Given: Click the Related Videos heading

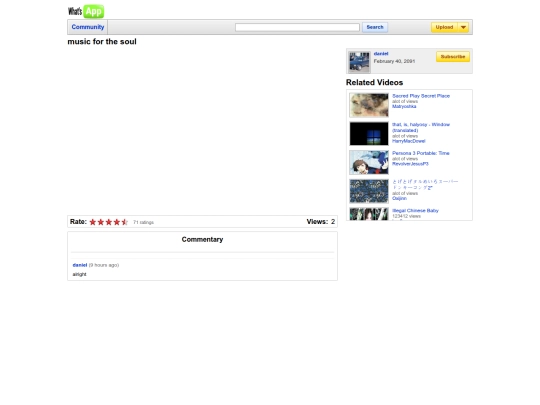Looking at the screenshot, I should pos(374,82).
